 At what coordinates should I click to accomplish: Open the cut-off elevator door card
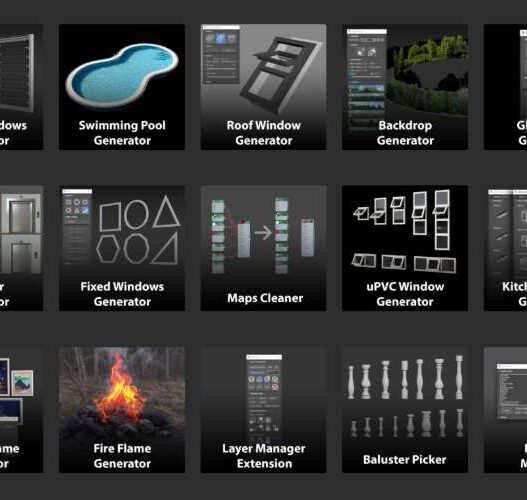[22, 248]
